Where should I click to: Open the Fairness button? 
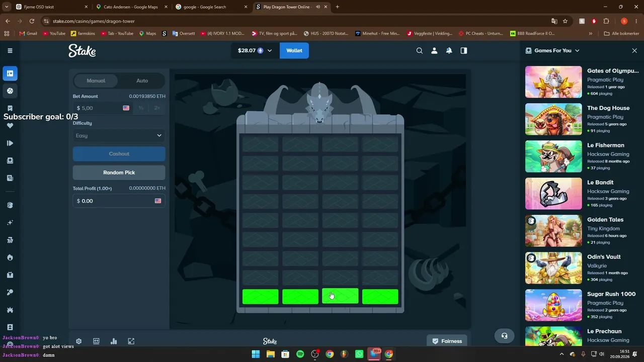447,341
